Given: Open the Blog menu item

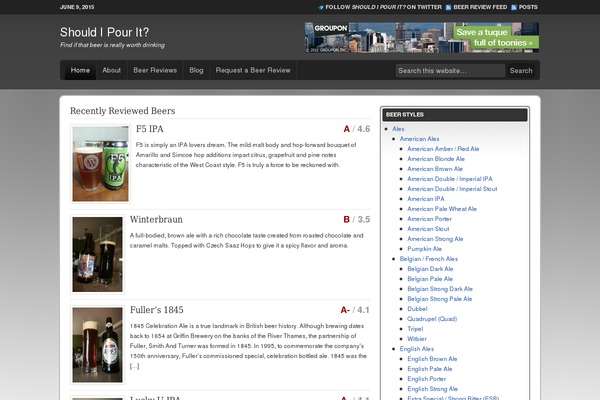Looking at the screenshot, I should click(196, 70).
